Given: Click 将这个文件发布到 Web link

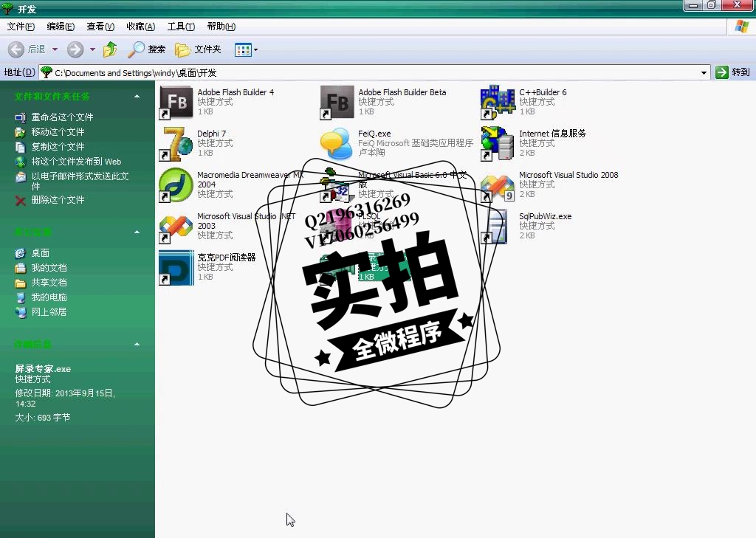Looking at the screenshot, I should (76, 162).
